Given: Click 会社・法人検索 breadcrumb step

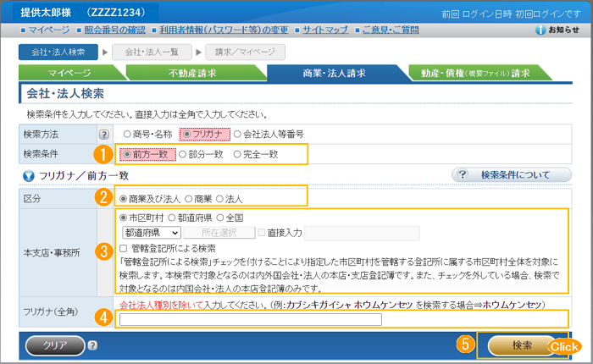Looking at the screenshot, I should (58, 52).
